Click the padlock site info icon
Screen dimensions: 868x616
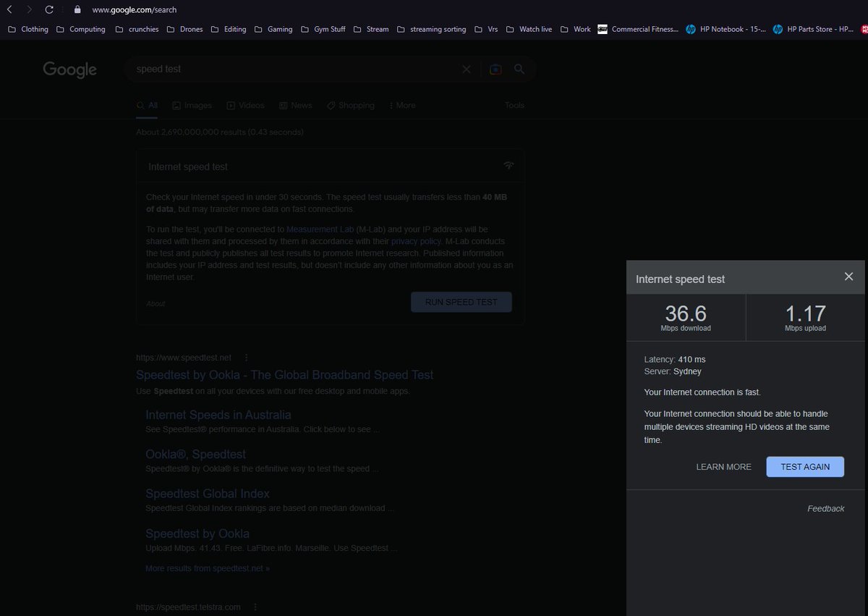pyautogui.click(x=77, y=10)
